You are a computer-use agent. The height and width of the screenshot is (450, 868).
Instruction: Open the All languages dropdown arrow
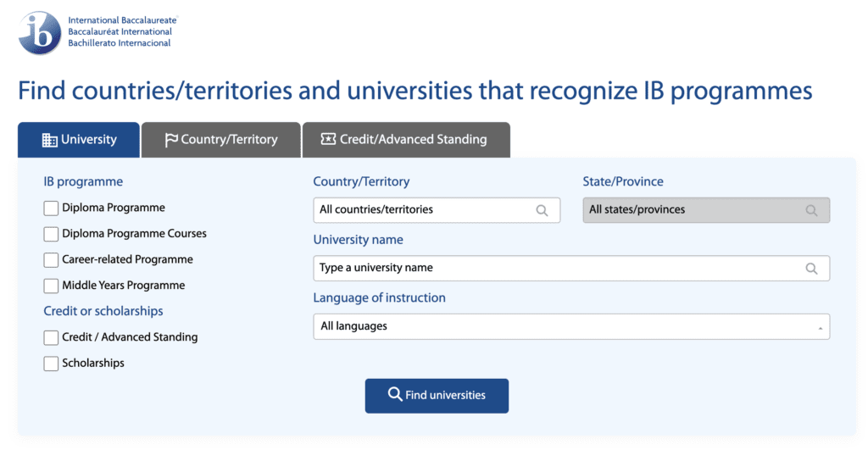[x=821, y=328]
